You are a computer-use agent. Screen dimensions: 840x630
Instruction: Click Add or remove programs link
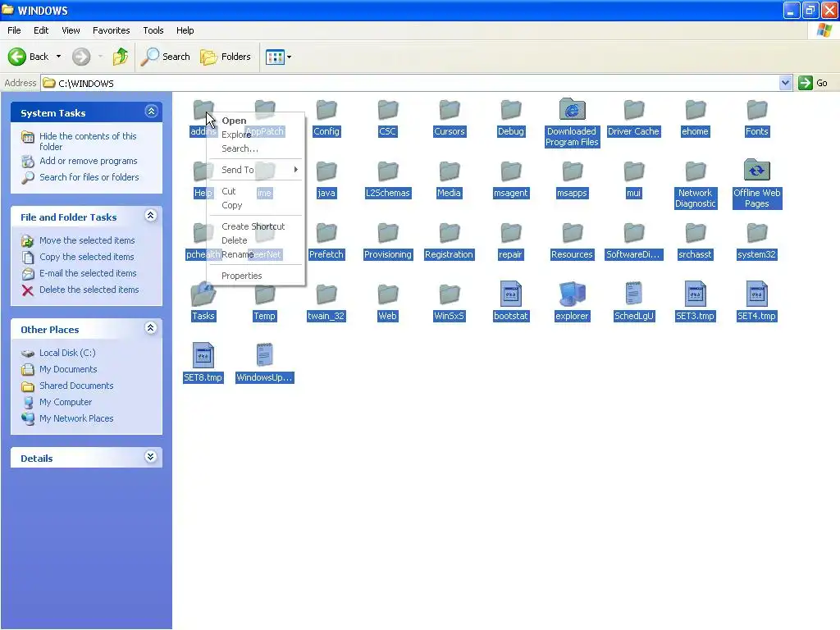click(89, 161)
